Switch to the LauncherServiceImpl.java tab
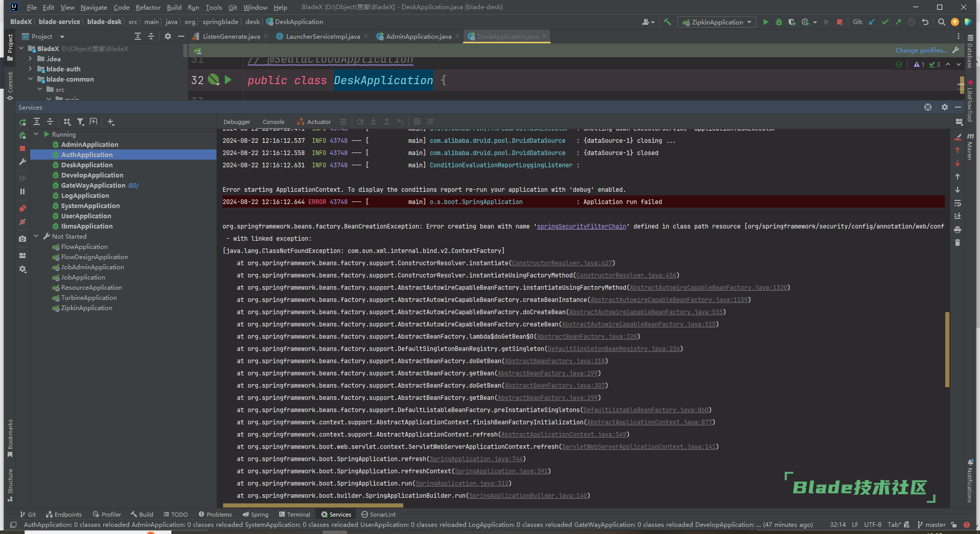This screenshot has width=980, height=534. pyautogui.click(x=323, y=37)
